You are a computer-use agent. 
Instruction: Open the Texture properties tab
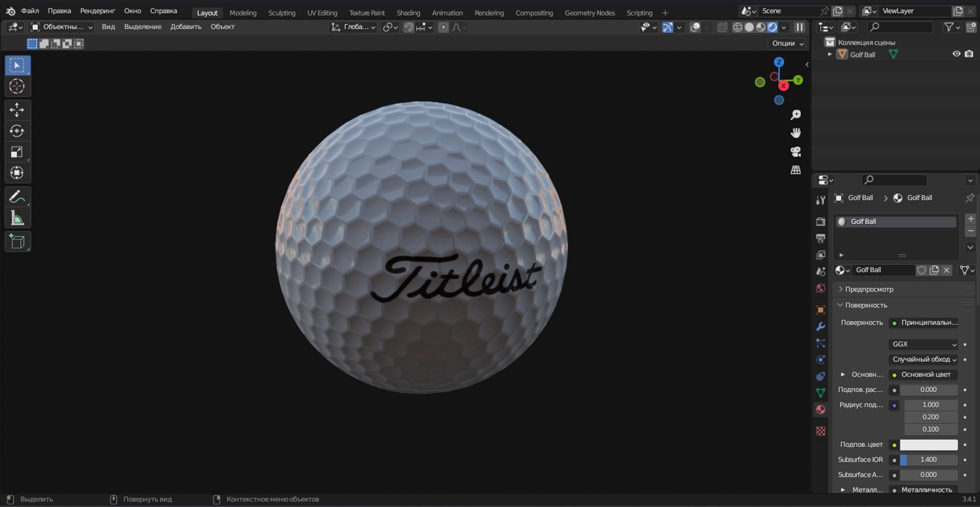click(x=820, y=431)
